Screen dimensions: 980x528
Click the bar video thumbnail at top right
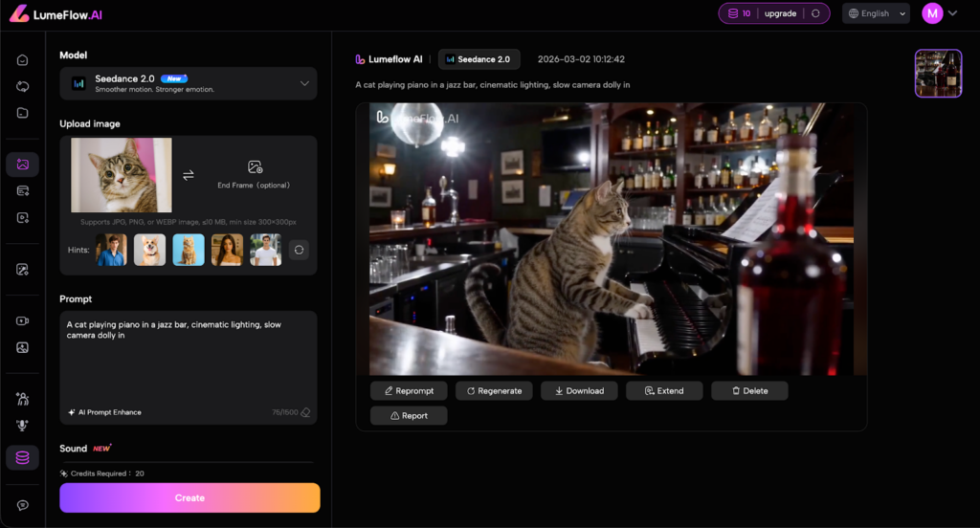click(x=938, y=74)
